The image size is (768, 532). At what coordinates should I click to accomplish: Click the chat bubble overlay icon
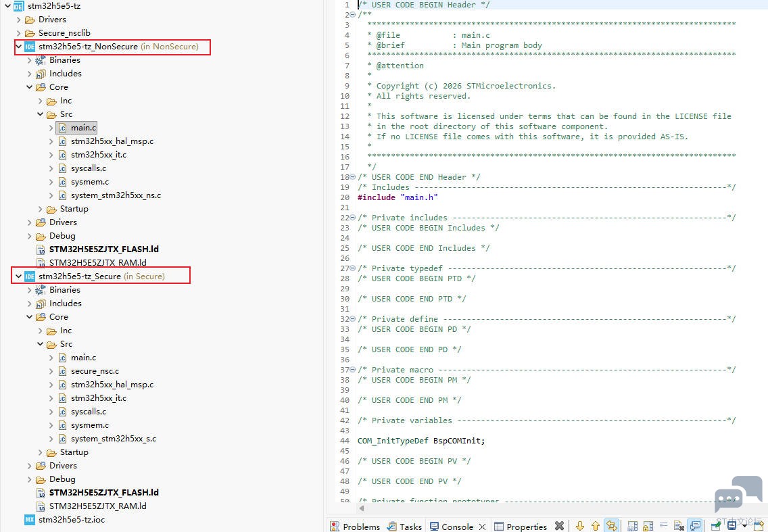(738, 493)
